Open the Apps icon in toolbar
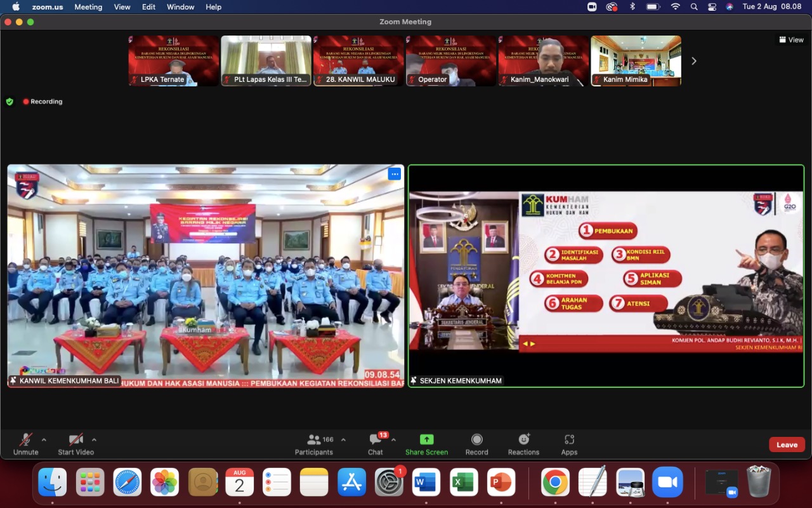Screen dimensions: 812x508 coord(569,440)
